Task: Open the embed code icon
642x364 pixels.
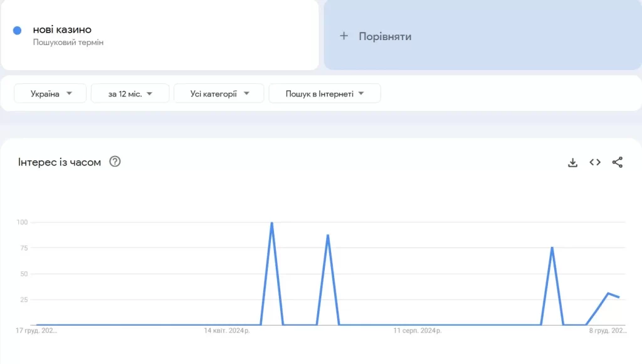Action: click(x=595, y=162)
